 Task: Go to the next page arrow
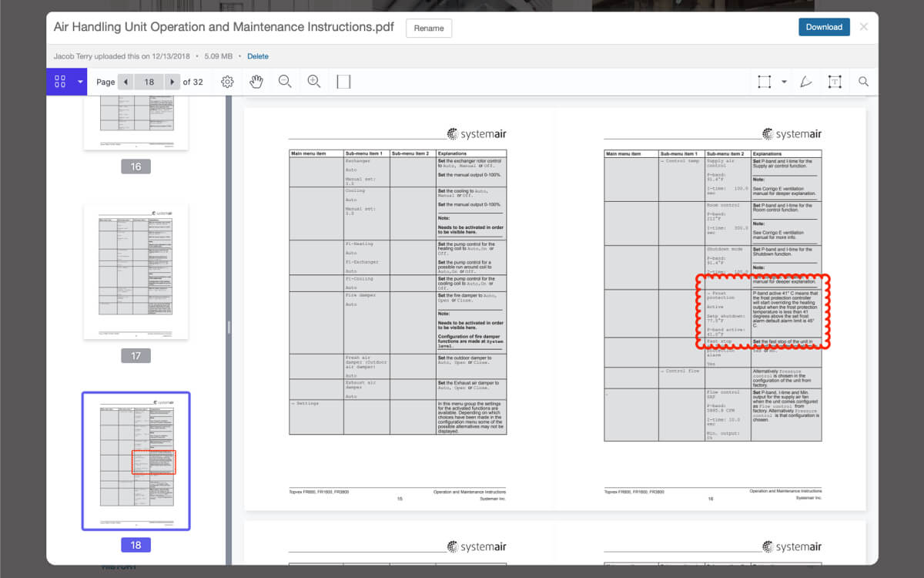point(172,82)
